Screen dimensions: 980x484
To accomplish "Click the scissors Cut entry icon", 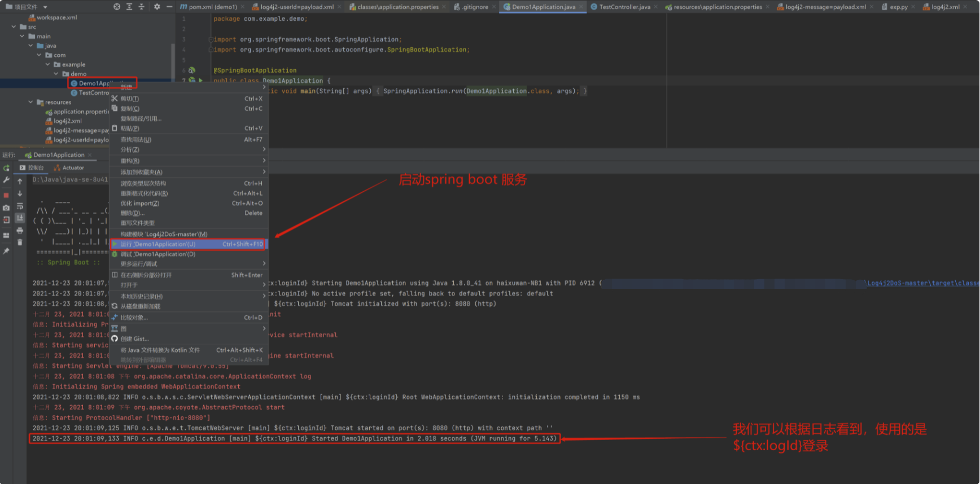I will pos(115,98).
